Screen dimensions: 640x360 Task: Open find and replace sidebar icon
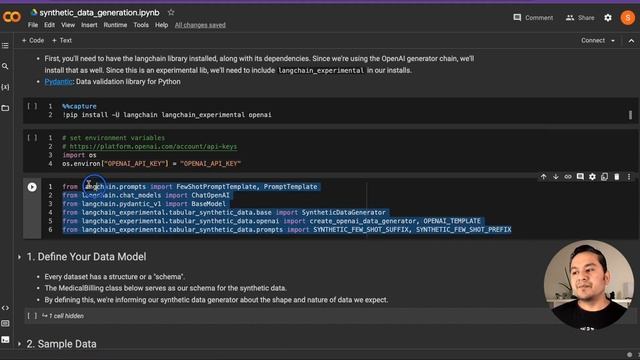(5, 66)
